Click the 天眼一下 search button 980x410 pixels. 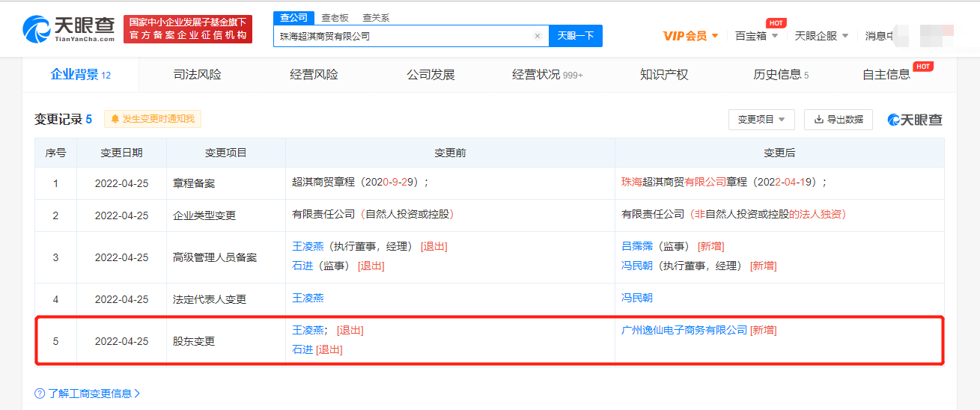pos(576,36)
